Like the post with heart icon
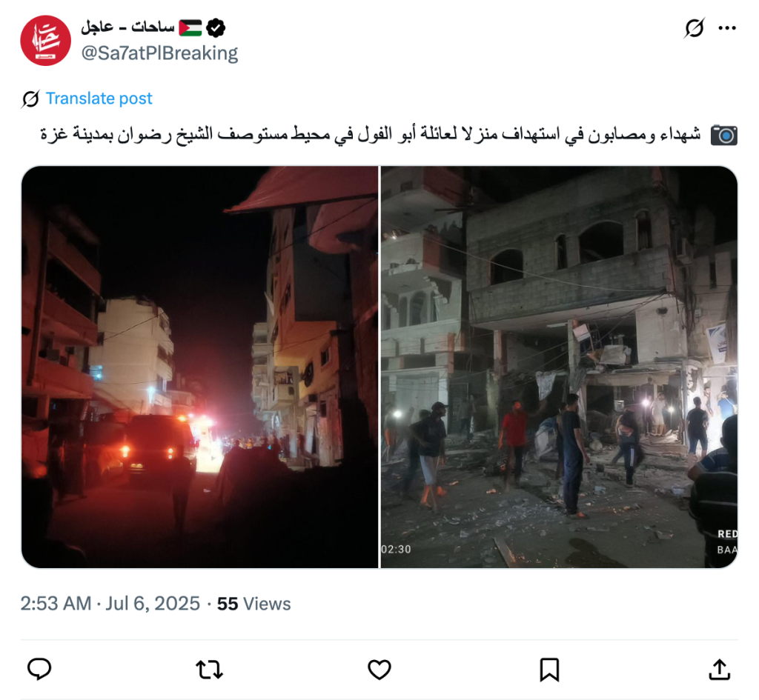Viewport: 759px width, 700px height. pyautogui.click(x=379, y=670)
